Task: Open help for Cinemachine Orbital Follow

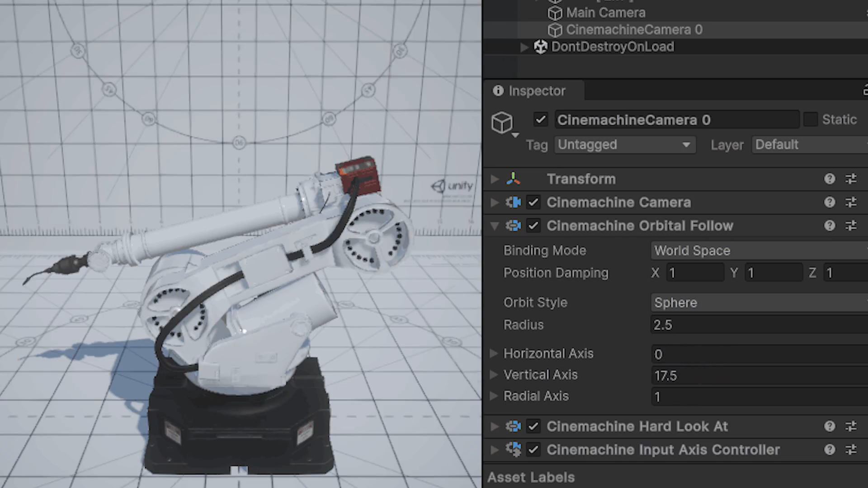Action: point(829,225)
